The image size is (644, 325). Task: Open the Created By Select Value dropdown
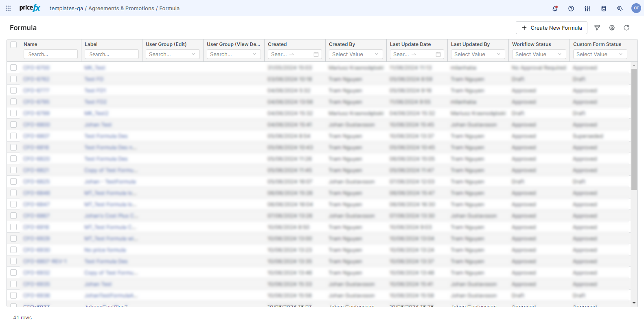355,54
